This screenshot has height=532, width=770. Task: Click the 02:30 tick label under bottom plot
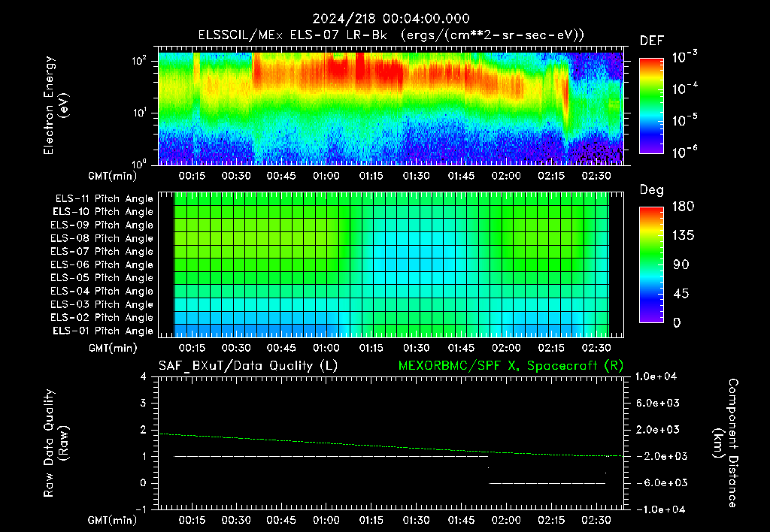(596, 520)
